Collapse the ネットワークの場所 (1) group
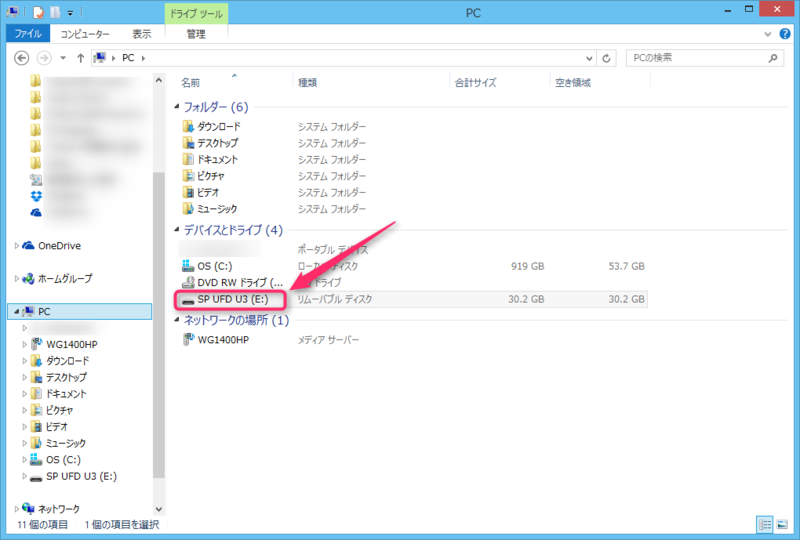Viewport: 800px width, 540px height. coord(177,320)
